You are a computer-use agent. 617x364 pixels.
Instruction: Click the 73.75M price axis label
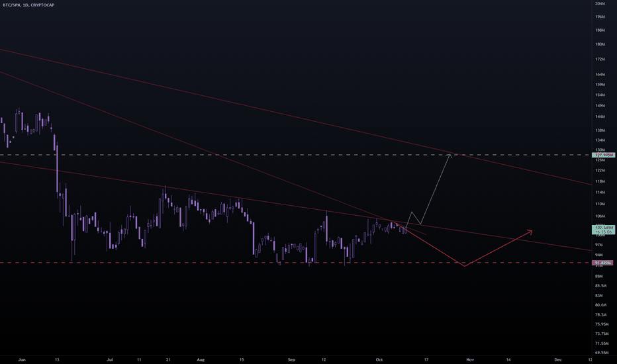602,334
